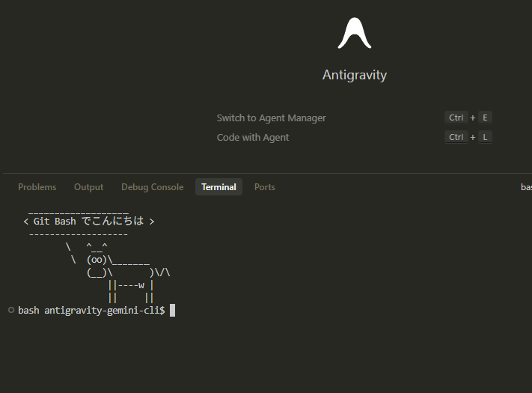The height and width of the screenshot is (393, 532).
Task: Click the terminal cursor at bash prompt
Action: point(172,310)
